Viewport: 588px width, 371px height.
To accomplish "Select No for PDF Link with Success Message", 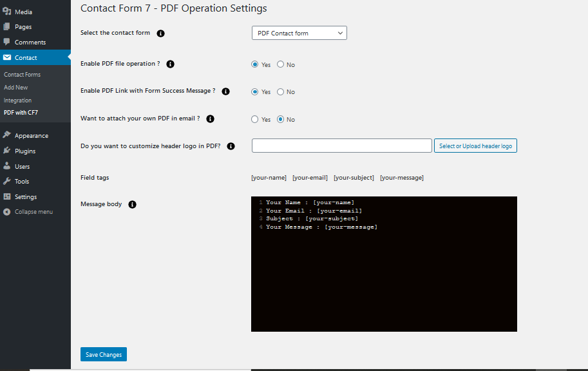I will tap(280, 92).
